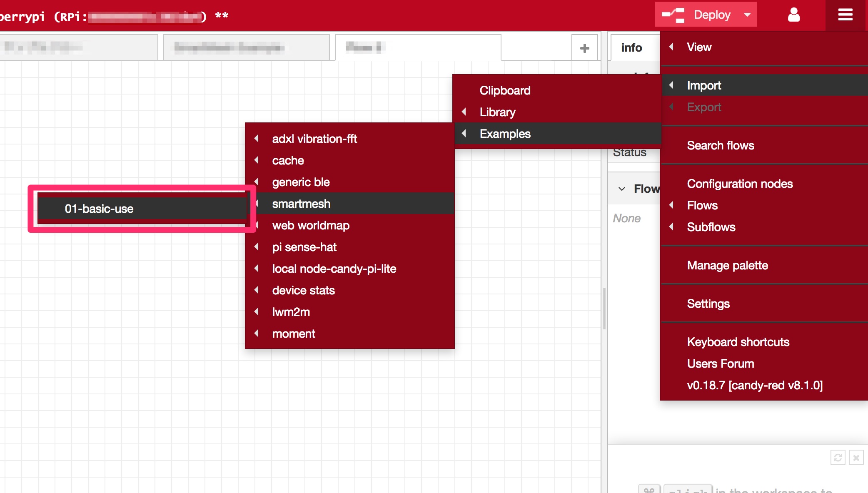Show Keyboard shortcuts
868x493 pixels.
pos(764,342)
